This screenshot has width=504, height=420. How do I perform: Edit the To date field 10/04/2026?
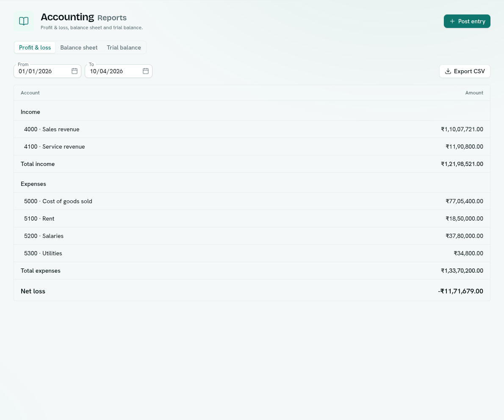tap(119, 71)
